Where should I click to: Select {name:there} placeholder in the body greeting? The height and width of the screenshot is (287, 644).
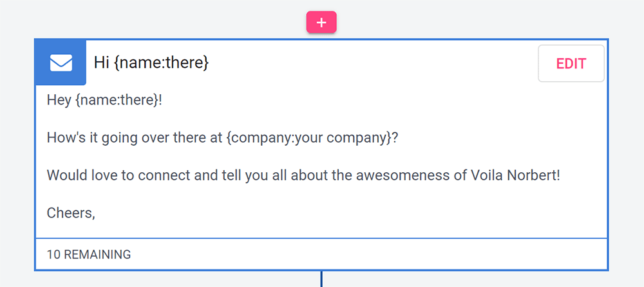117,100
